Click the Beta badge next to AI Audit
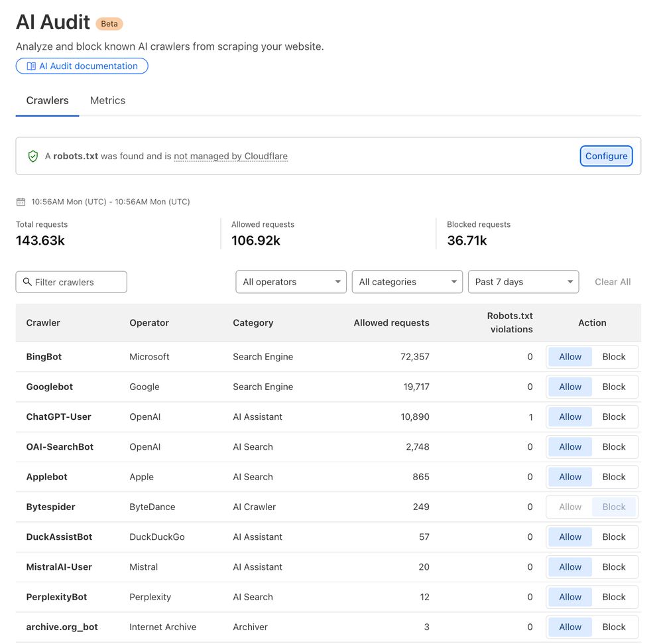The width and height of the screenshot is (663, 644). (109, 24)
